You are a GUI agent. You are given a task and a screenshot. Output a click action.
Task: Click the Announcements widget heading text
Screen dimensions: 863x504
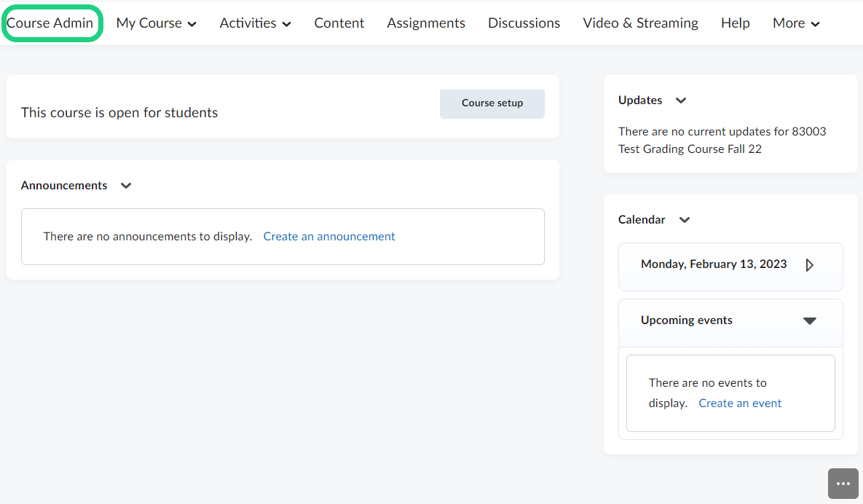pos(64,186)
